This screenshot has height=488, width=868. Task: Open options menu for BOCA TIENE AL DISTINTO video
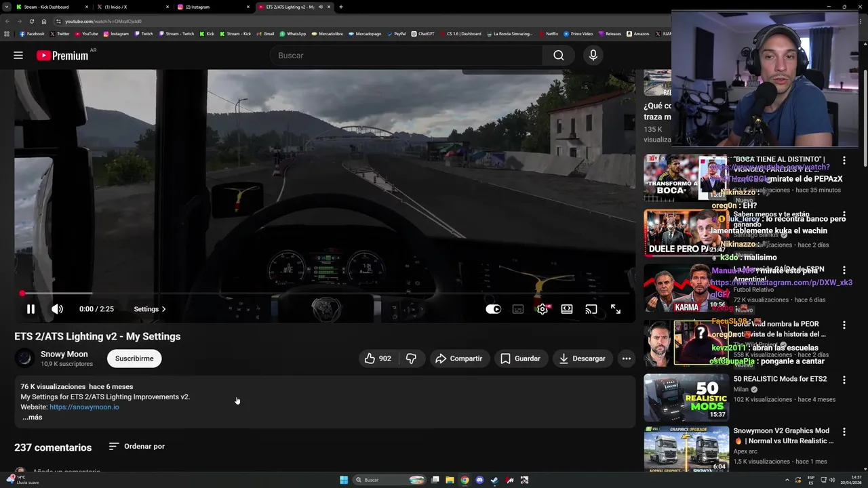click(x=844, y=161)
